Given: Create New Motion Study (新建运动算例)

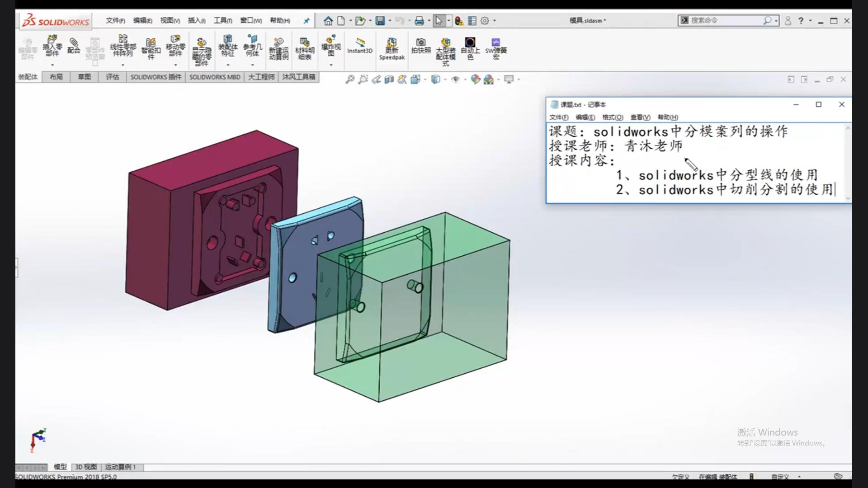Looking at the screenshot, I should [278, 48].
